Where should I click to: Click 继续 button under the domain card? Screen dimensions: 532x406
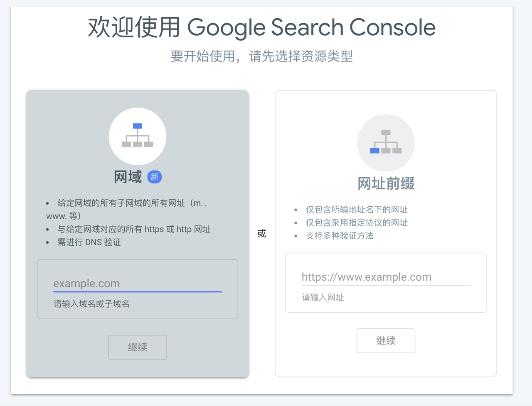point(138,347)
